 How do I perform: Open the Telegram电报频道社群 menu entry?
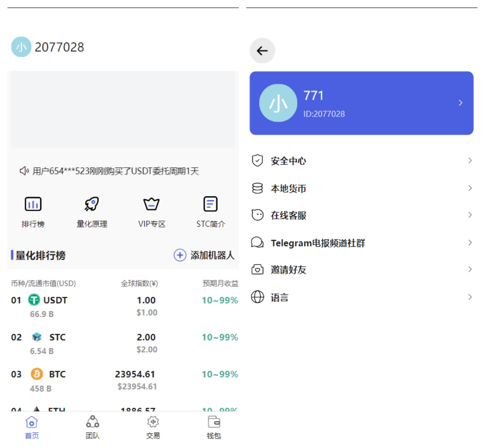click(362, 243)
